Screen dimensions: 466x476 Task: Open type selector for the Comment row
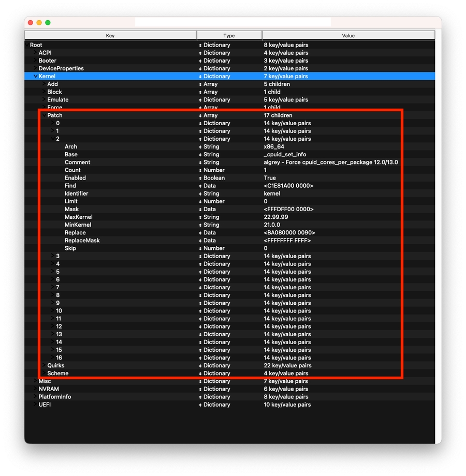(200, 162)
